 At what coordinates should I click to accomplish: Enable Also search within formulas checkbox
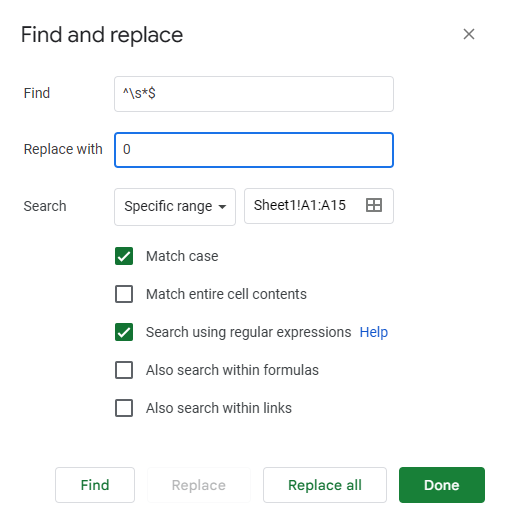pyautogui.click(x=124, y=370)
